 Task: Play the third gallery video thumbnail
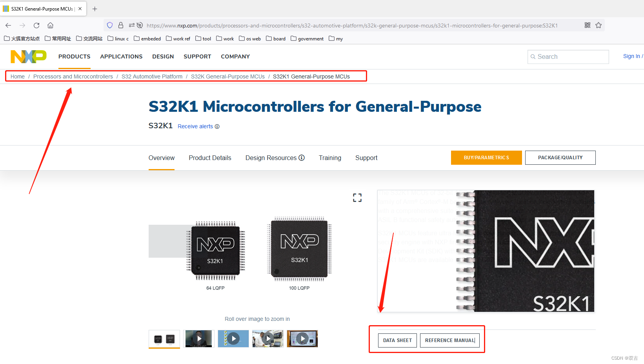233,339
